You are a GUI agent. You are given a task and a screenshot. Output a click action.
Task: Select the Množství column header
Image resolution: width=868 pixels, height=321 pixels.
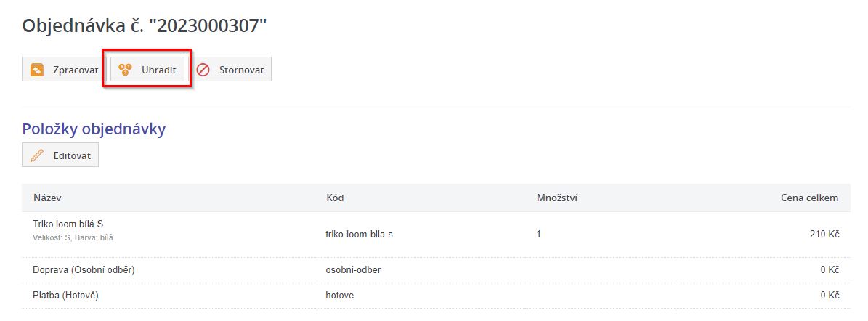click(x=551, y=198)
